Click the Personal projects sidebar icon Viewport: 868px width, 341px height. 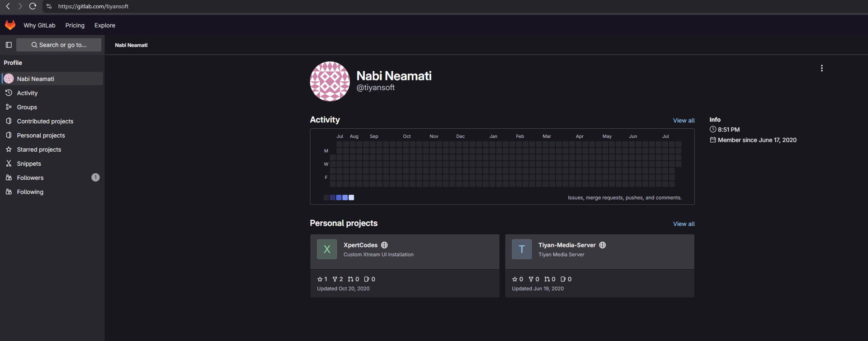click(x=9, y=135)
